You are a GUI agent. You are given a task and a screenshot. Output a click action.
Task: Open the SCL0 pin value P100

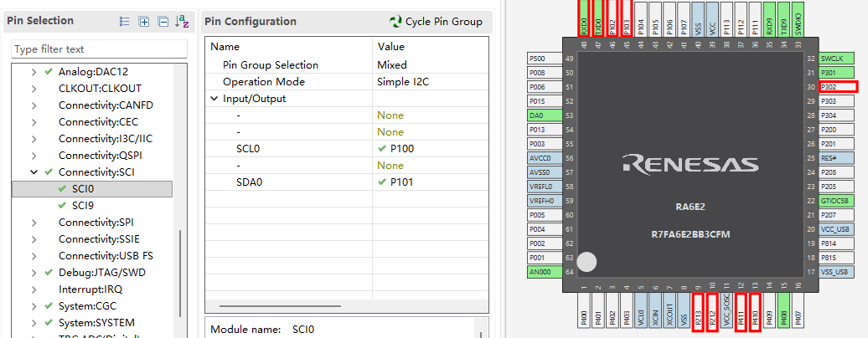pos(402,149)
